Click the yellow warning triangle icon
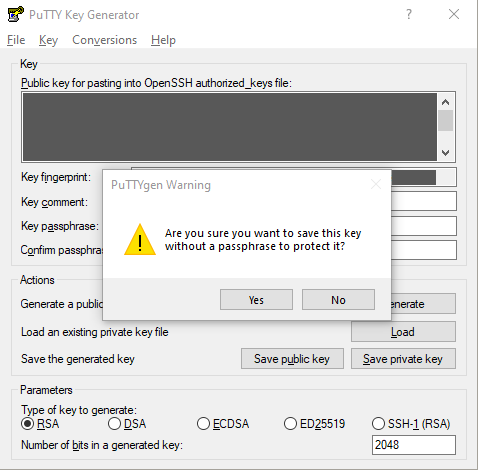 (x=140, y=240)
